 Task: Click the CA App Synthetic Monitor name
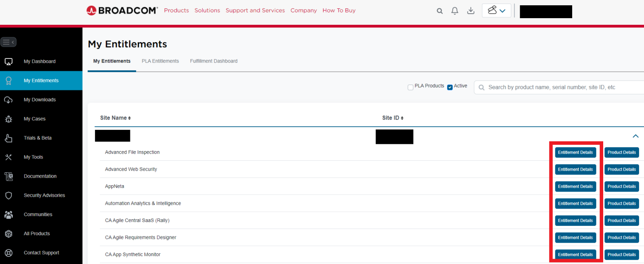[133, 255]
